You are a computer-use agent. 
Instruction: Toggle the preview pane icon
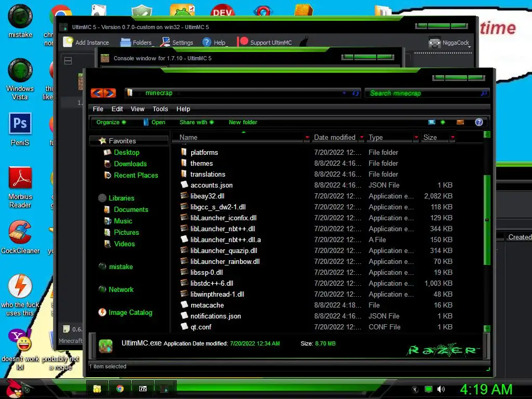tap(460, 122)
